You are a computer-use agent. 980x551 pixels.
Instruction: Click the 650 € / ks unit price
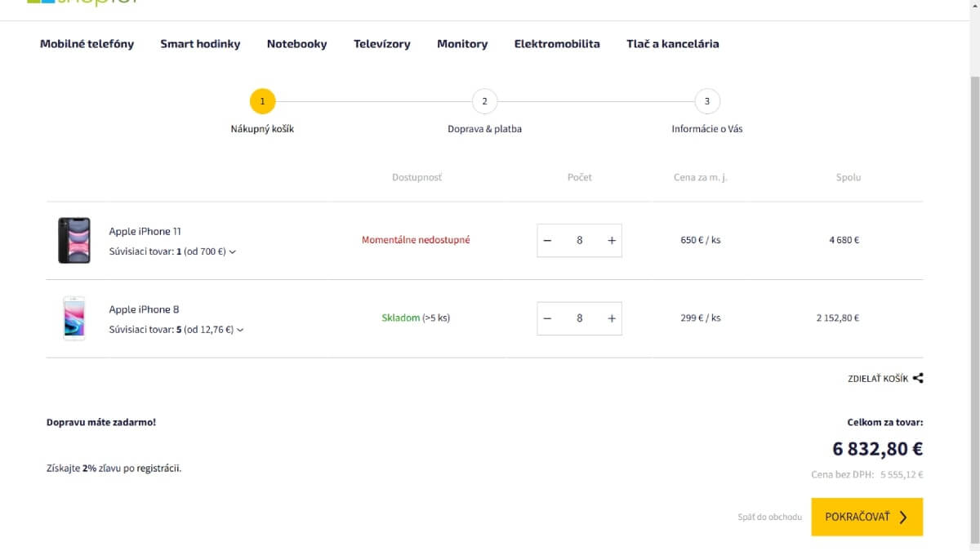701,240
